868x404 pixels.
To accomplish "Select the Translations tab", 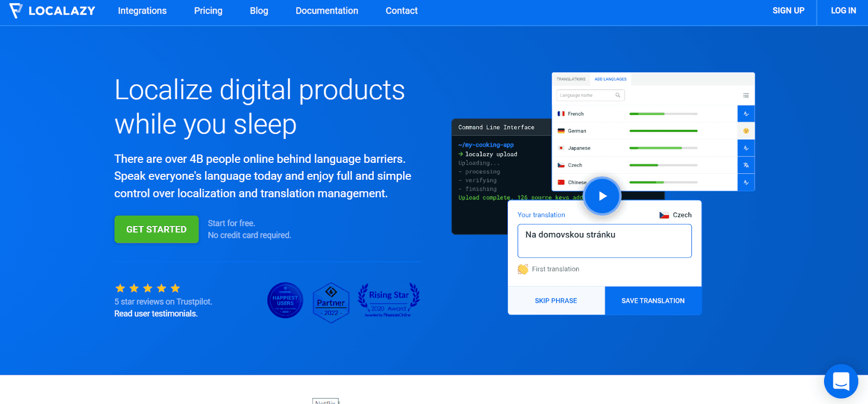I will 571,79.
